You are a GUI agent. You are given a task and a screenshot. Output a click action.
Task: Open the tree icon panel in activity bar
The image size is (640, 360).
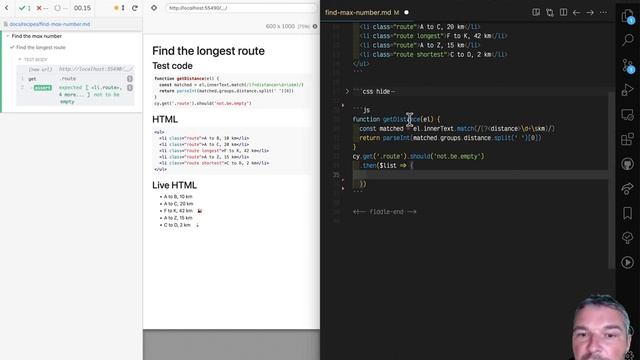628,238
